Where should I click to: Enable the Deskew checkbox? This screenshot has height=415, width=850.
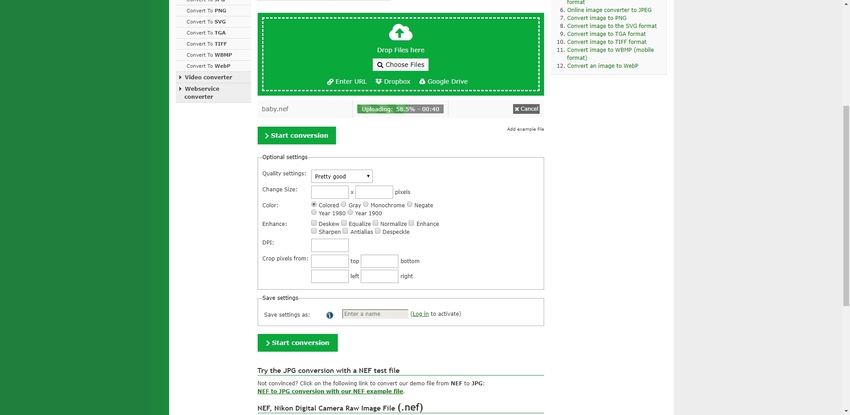click(314, 223)
